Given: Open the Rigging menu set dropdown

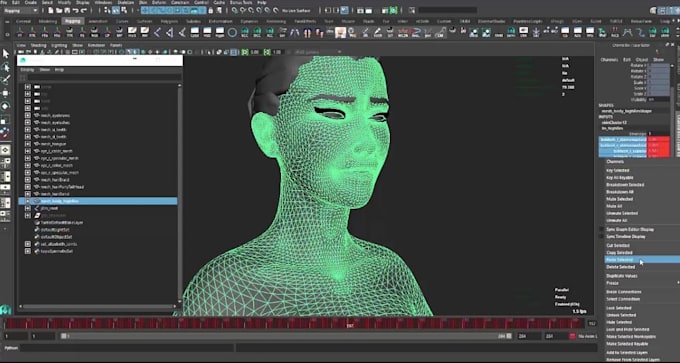Looking at the screenshot, I should tap(20, 10).
